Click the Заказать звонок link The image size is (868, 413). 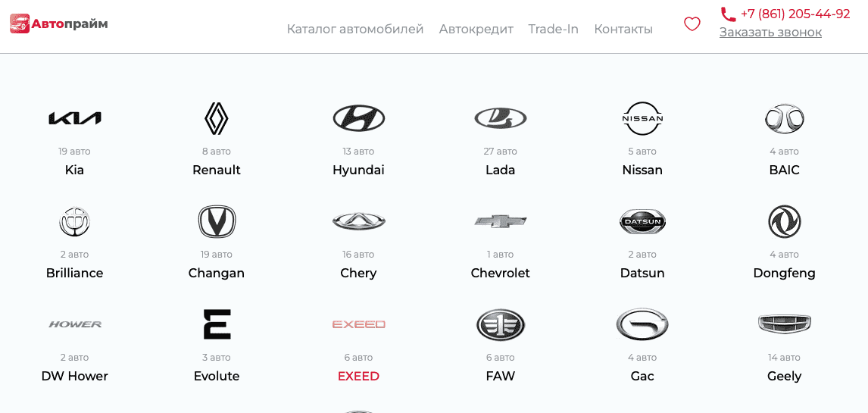pyautogui.click(x=770, y=32)
